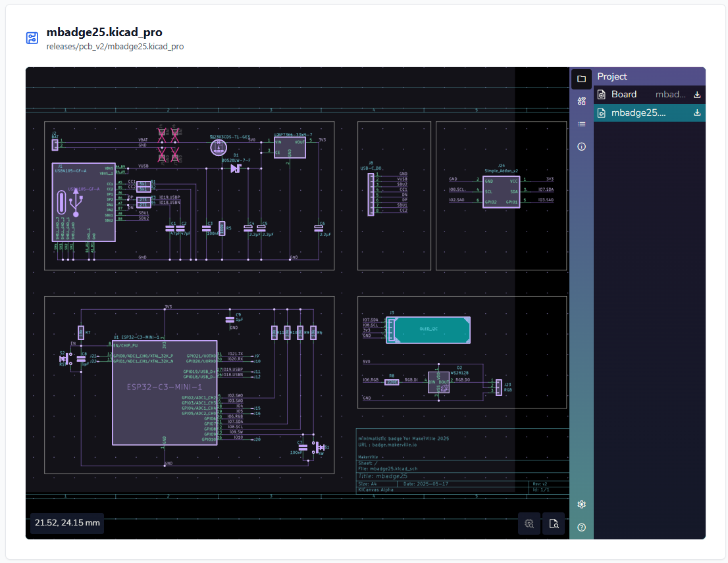Open viewer Settings gear

click(581, 504)
